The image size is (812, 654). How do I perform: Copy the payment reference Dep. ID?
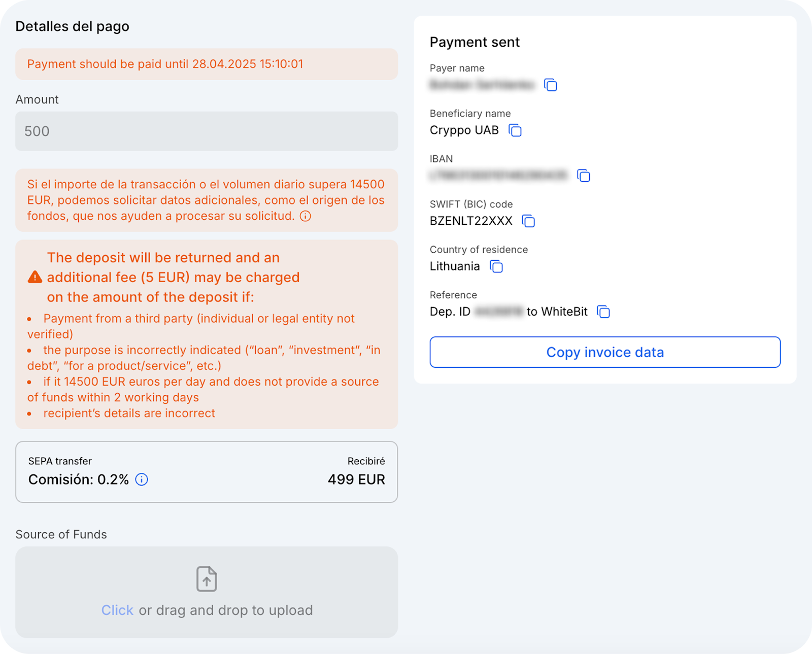[x=603, y=312]
